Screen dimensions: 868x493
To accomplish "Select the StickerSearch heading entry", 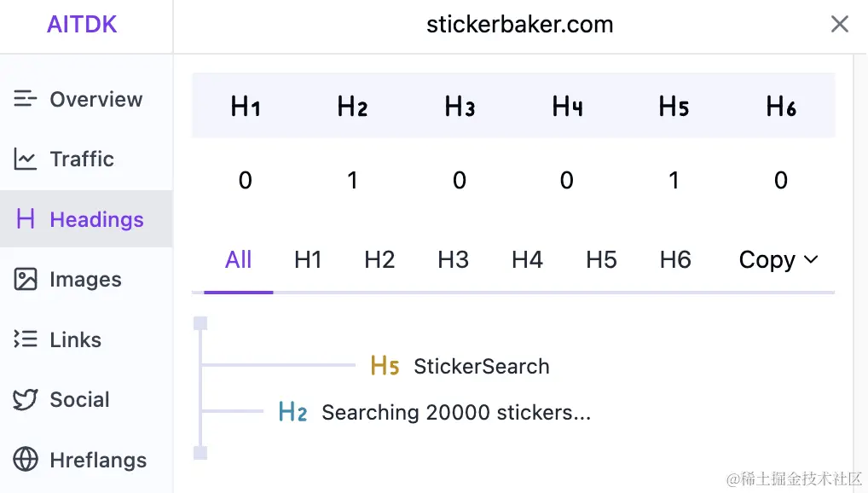I will (x=482, y=366).
